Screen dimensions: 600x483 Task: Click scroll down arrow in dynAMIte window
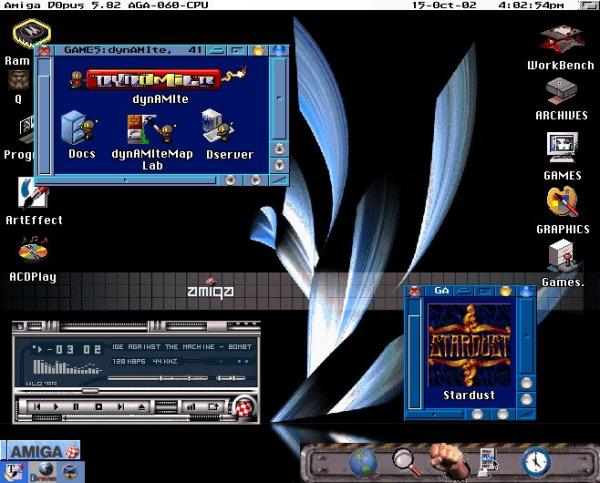point(279,165)
